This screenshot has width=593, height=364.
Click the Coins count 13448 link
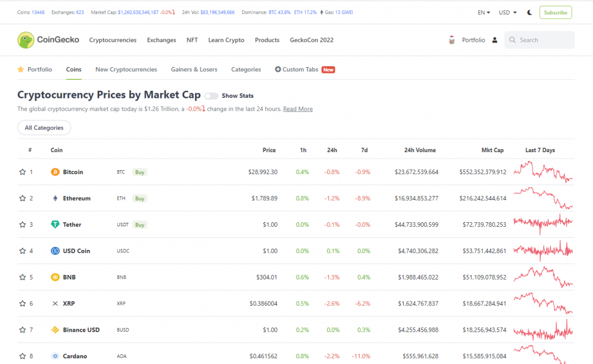coord(38,13)
